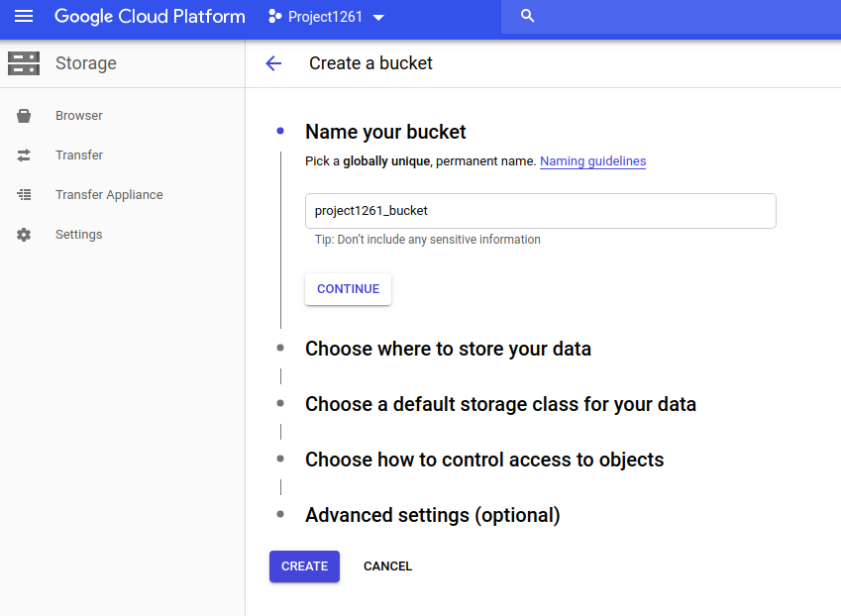
Task: Select Transfer Appliance in the sidebar
Action: pyautogui.click(x=109, y=195)
